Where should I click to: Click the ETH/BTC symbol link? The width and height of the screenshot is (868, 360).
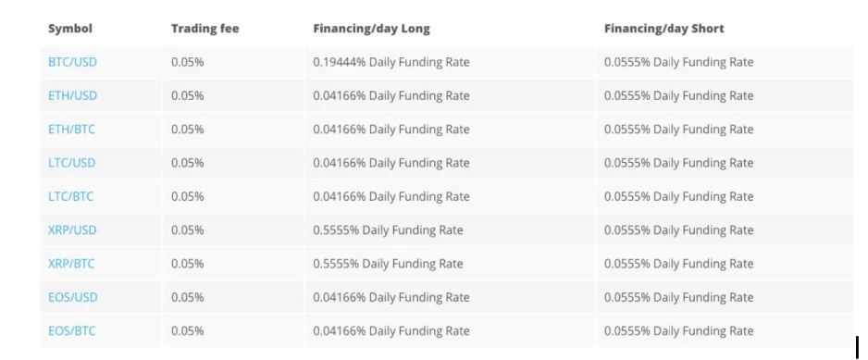[72, 129]
